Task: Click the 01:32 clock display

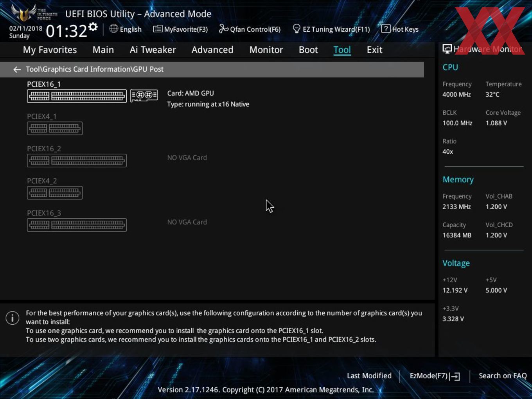Action: 66,31
